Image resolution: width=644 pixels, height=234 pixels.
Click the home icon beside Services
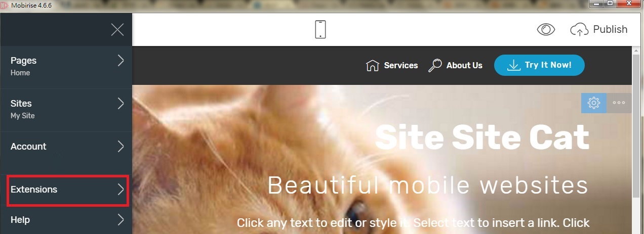tap(373, 66)
